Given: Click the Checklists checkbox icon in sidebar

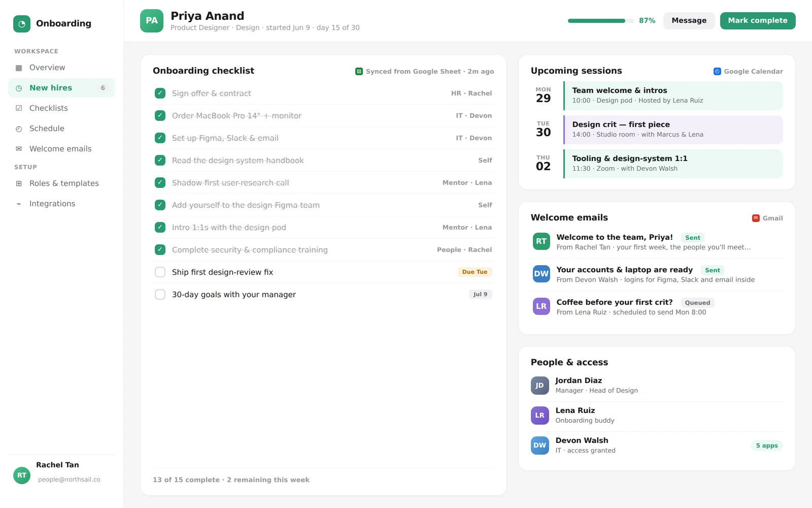Looking at the screenshot, I should pos(19,108).
